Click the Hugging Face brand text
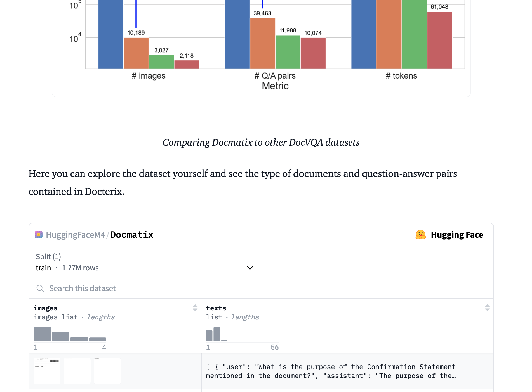Image resolution: width=532 pixels, height=392 pixels. point(457,235)
